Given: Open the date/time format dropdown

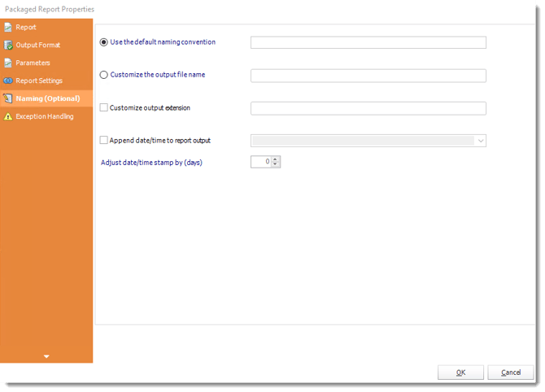Looking at the screenshot, I should tap(481, 141).
